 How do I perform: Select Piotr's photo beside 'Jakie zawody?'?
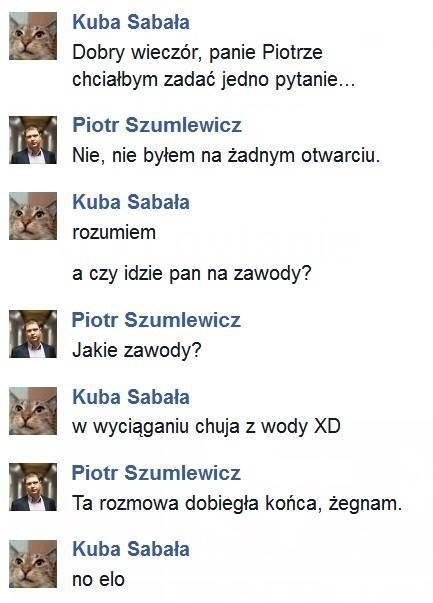tap(33, 334)
